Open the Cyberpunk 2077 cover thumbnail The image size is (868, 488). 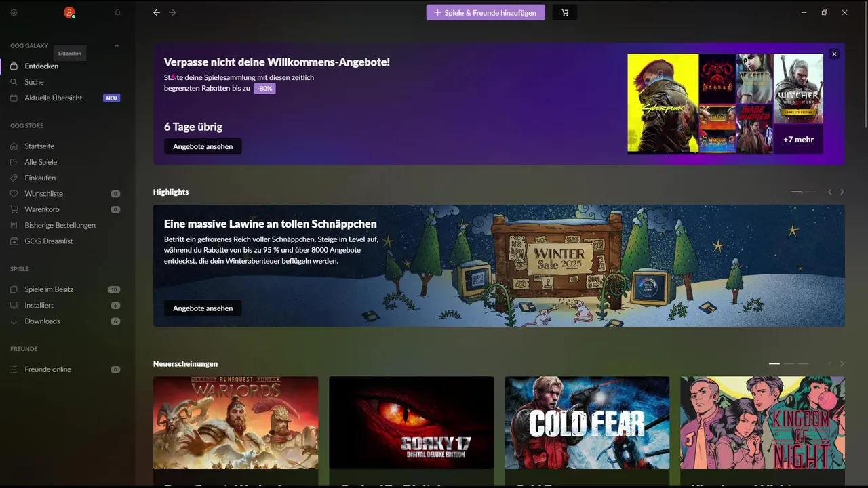click(663, 104)
